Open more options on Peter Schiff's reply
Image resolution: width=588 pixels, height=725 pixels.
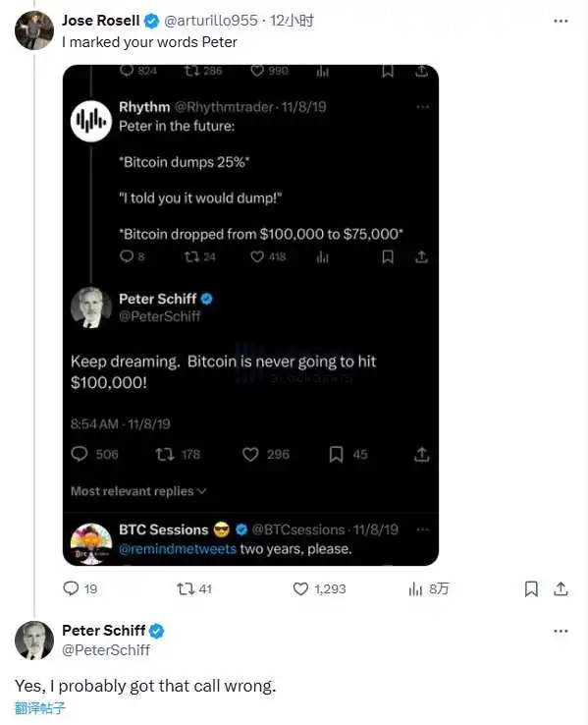(561, 631)
